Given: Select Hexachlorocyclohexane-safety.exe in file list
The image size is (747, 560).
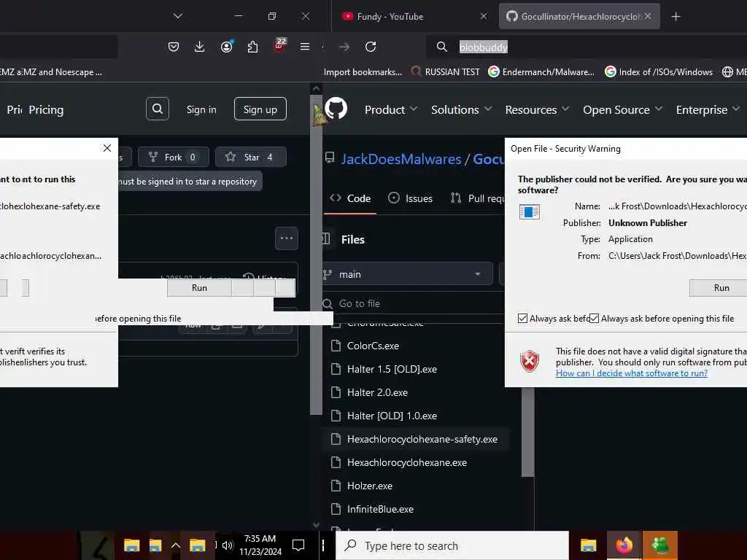Looking at the screenshot, I should [x=415, y=439].
